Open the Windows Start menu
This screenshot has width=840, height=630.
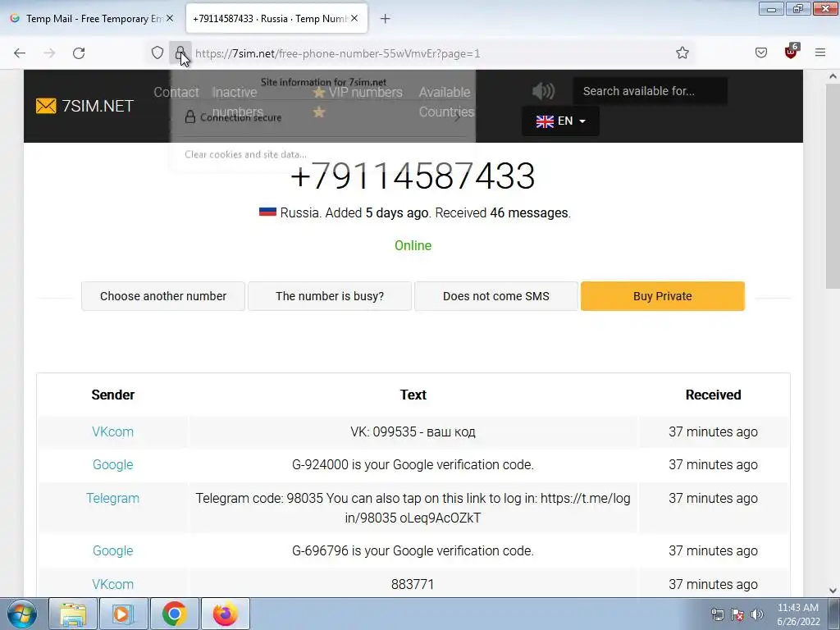tap(22, 614)
